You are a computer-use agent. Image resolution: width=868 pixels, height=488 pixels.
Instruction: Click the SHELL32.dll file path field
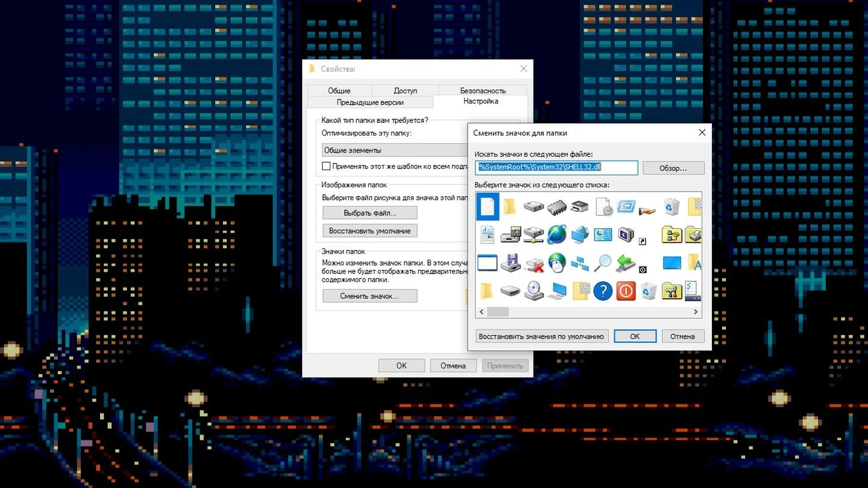(x=556, y=167)
